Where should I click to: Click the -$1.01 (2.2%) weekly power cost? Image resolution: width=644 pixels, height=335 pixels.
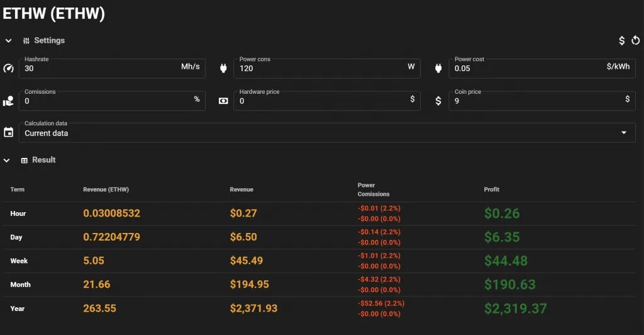click(x=379, y=256)
